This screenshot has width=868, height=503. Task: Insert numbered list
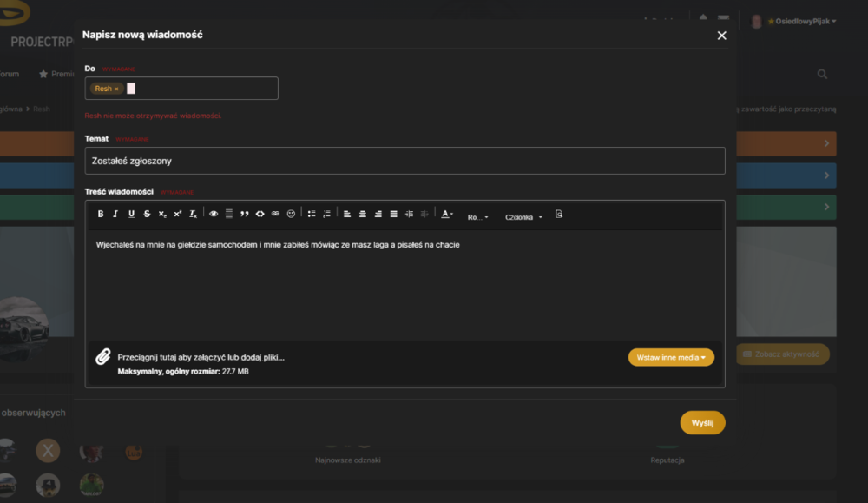(326, 214)
